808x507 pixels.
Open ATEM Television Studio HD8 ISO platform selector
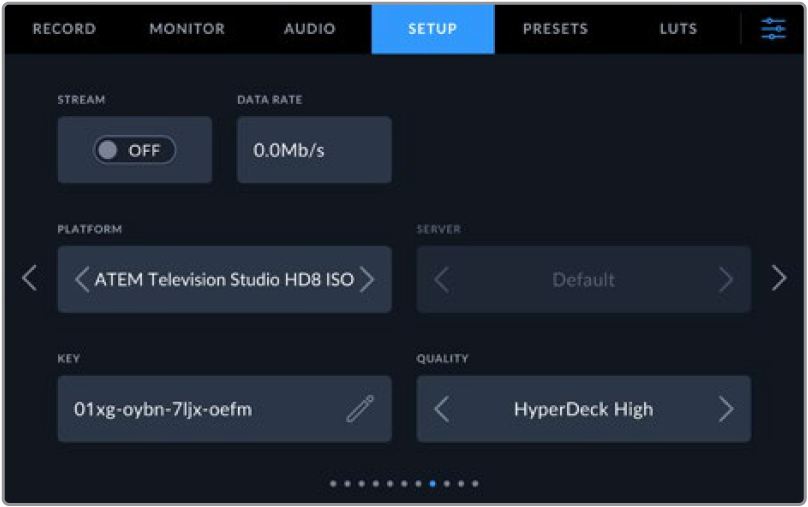(224, 279)
